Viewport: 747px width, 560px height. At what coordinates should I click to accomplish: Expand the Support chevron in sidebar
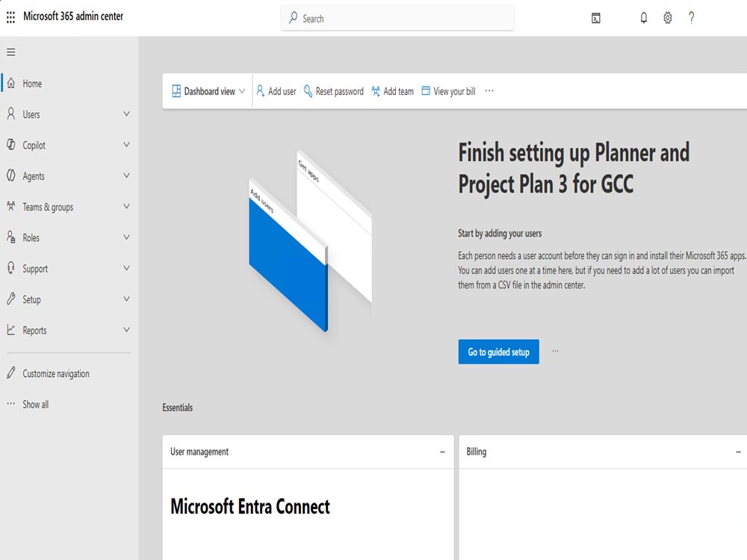coord(127,268)
